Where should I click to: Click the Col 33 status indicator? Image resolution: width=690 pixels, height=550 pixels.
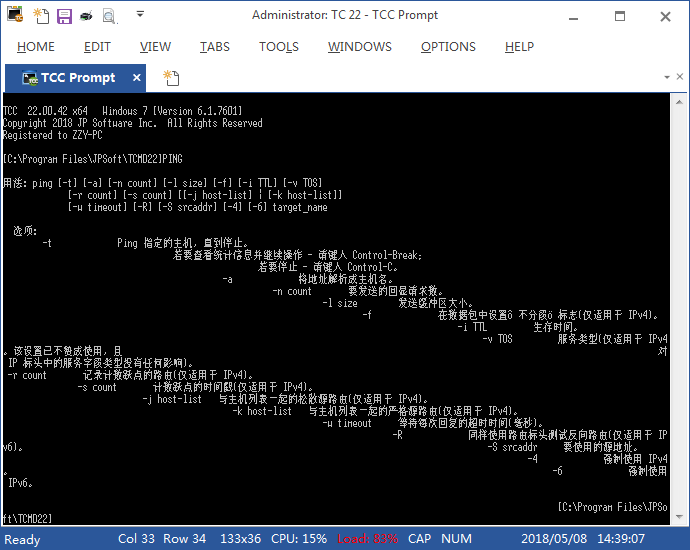pyautogui.click(x=136, y=539)
